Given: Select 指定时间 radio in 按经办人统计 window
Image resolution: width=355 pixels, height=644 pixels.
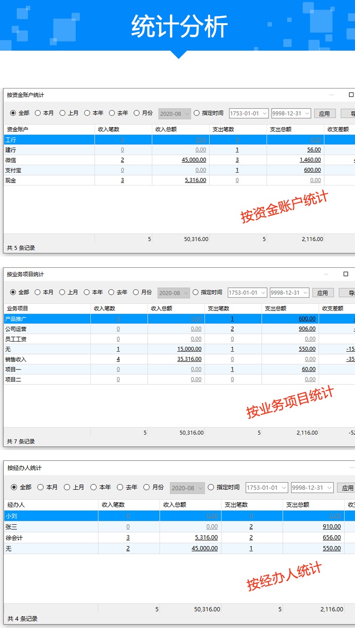Looking at the screenshot, I should pos(223,487).
